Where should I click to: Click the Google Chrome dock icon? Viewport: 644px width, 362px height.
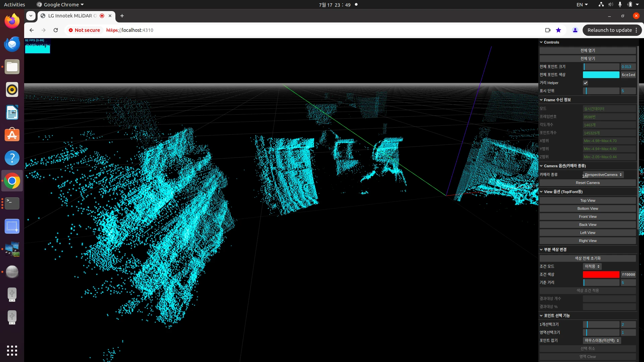click(x=12, y=181)
